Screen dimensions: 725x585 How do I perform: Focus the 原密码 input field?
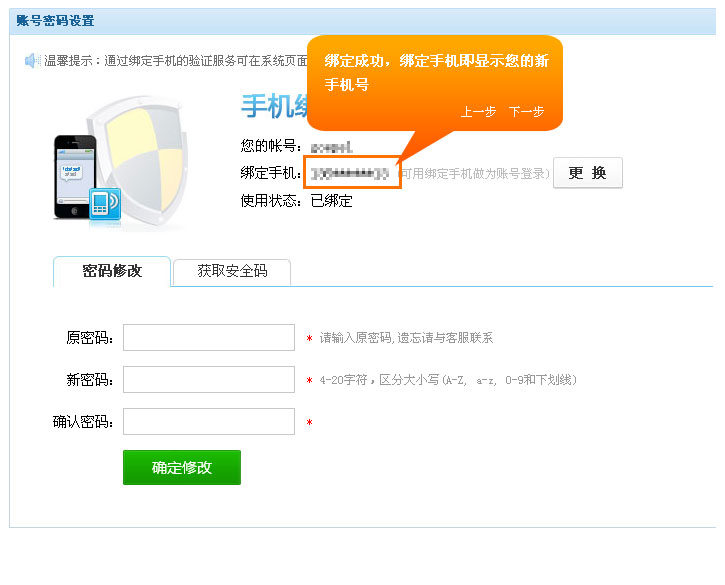208,338
